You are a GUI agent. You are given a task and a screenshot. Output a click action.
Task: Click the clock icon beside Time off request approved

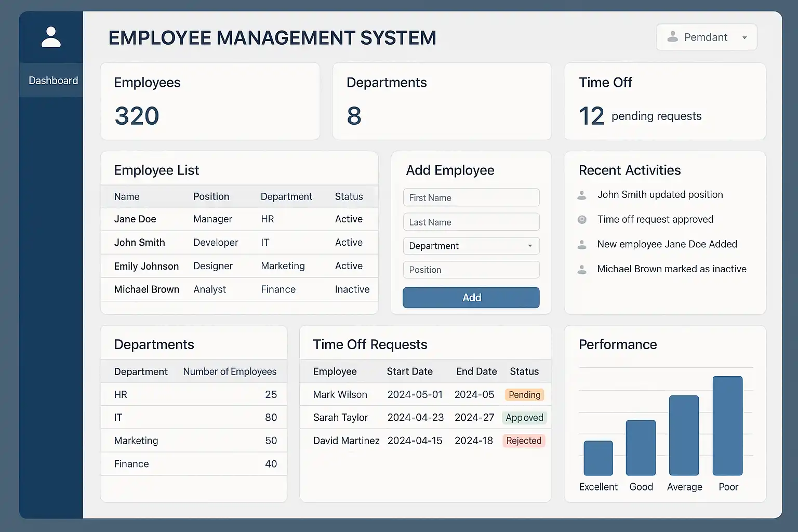(x=582, y=220)
